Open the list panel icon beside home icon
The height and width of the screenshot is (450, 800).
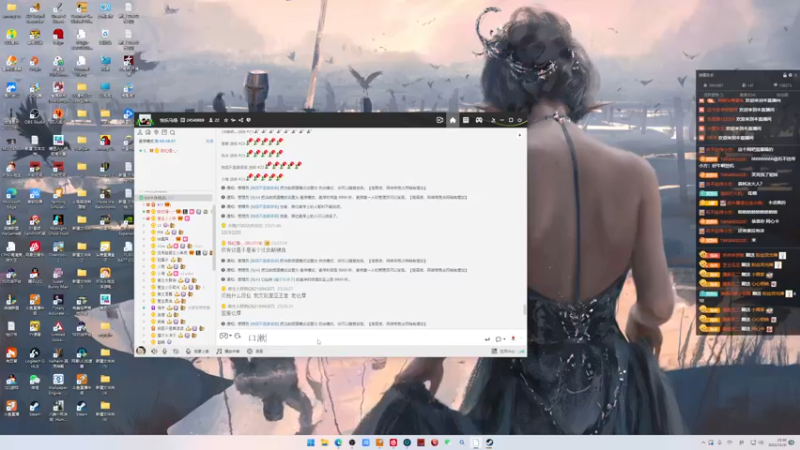tap(466, 120)
